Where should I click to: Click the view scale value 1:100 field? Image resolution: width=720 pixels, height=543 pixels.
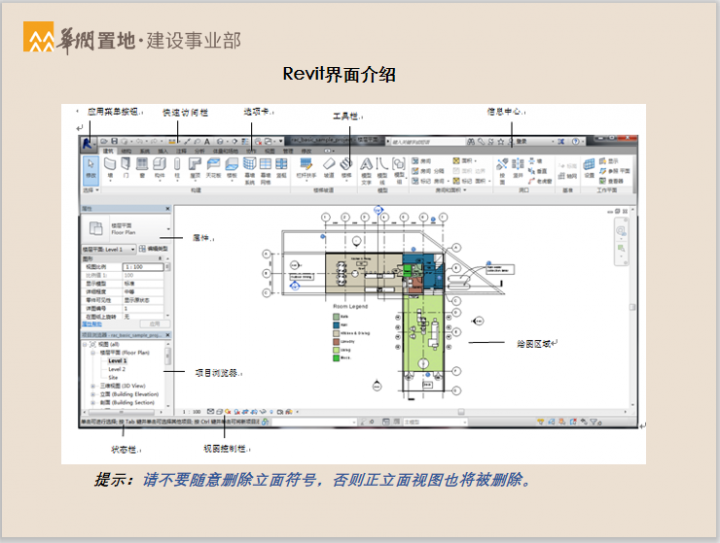click(143, 267)
